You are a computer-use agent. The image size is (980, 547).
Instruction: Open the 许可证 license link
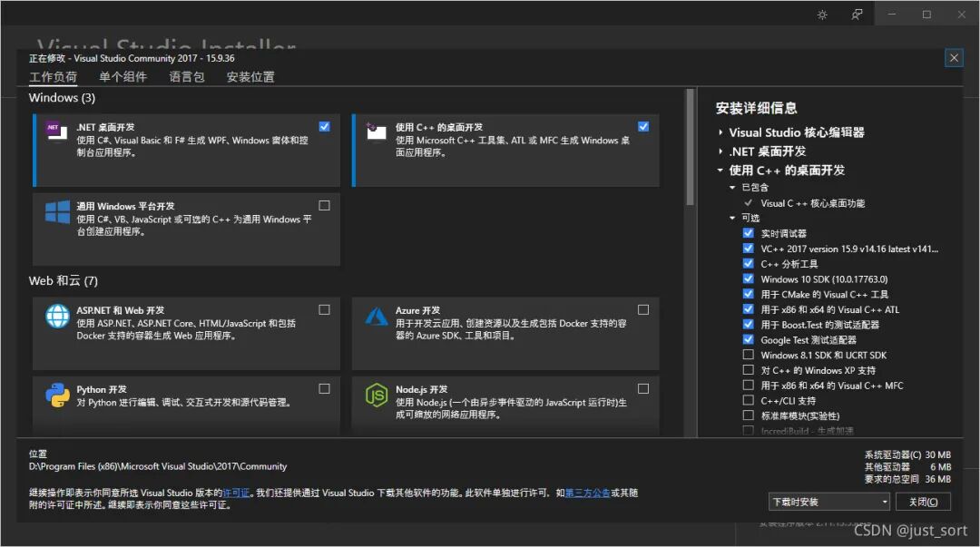coord(236,493)
